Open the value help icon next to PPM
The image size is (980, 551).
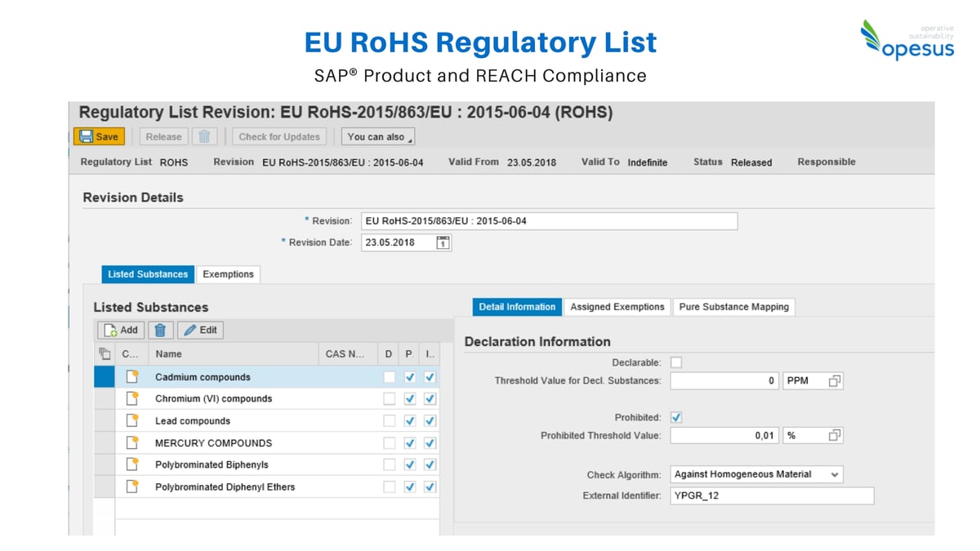pyautogui.click(x=834, y=380)
